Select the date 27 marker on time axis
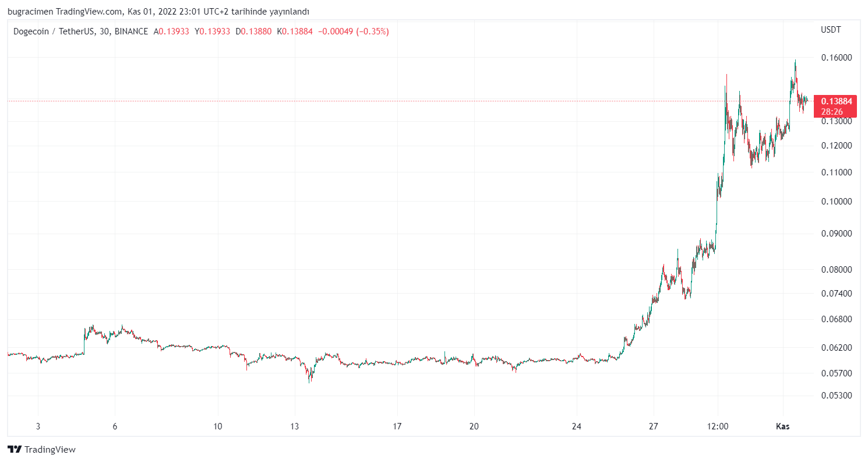 pos(654,426)
